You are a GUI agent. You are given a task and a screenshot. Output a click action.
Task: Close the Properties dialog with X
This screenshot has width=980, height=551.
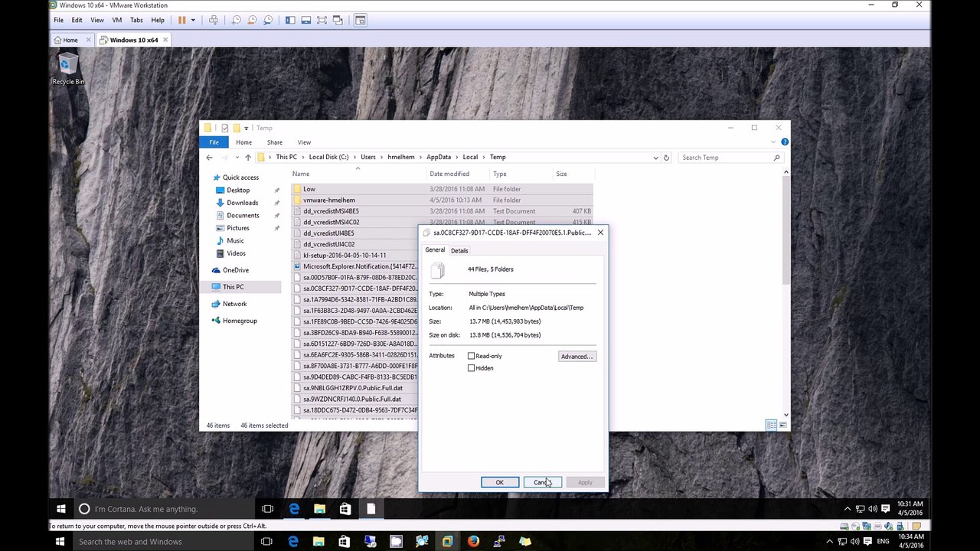pyautogui.click(x=600, y=233)
